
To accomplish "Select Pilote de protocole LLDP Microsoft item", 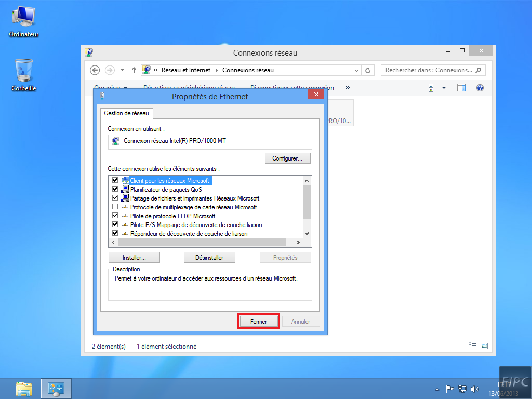I will pos(172,216).
